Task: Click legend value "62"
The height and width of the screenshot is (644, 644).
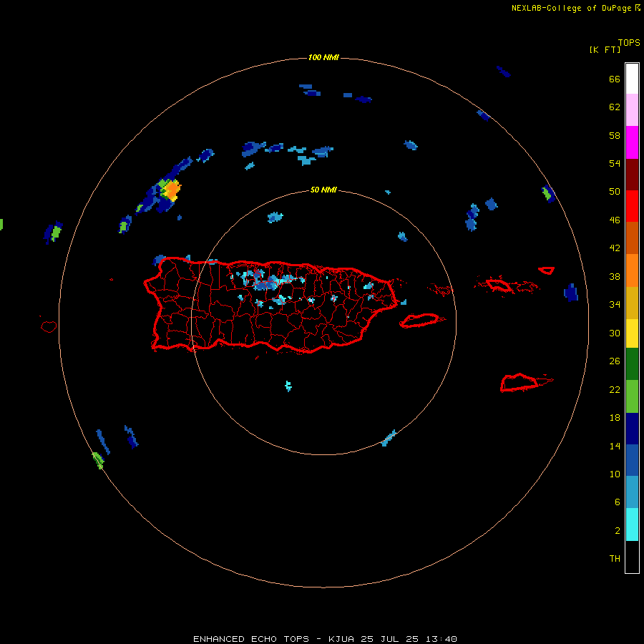Action: [x=615, y=107]
